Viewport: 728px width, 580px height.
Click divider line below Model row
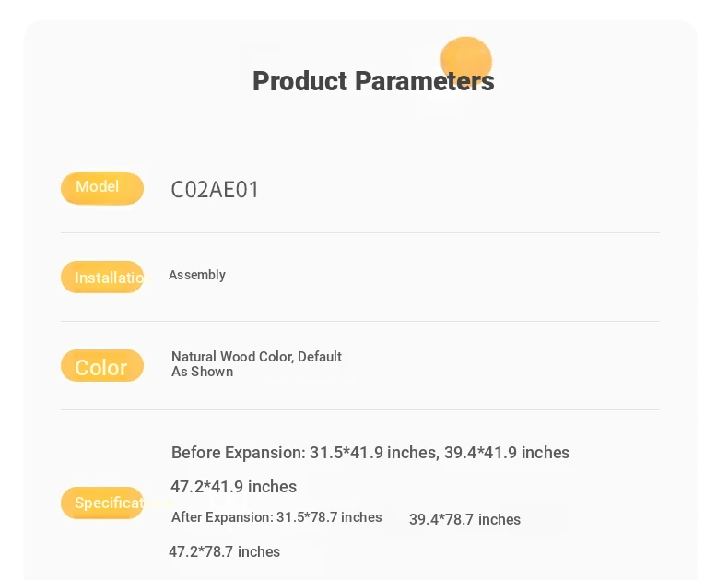(x=359, y=233)
